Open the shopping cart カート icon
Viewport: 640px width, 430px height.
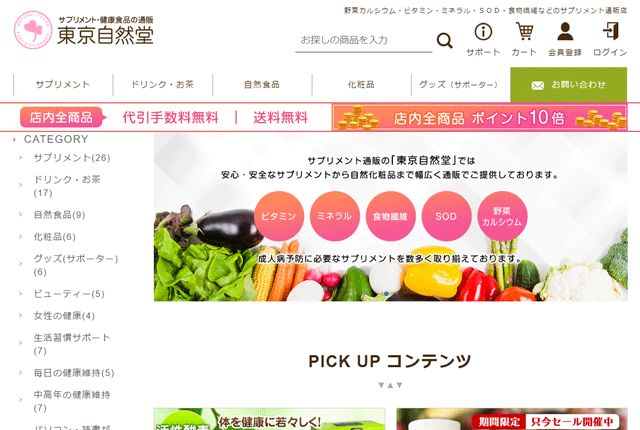[x=524, y=31]
